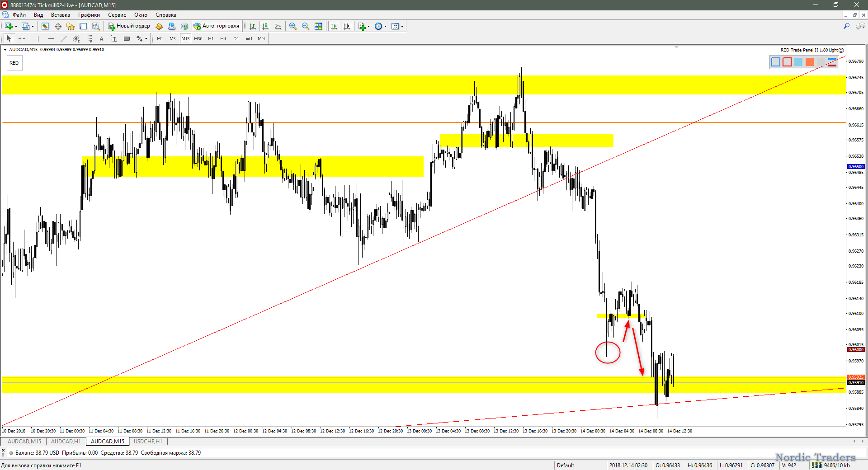Switch chart to candlestick mode
Viewport: 868px width, 470px height.
point(265,26)
